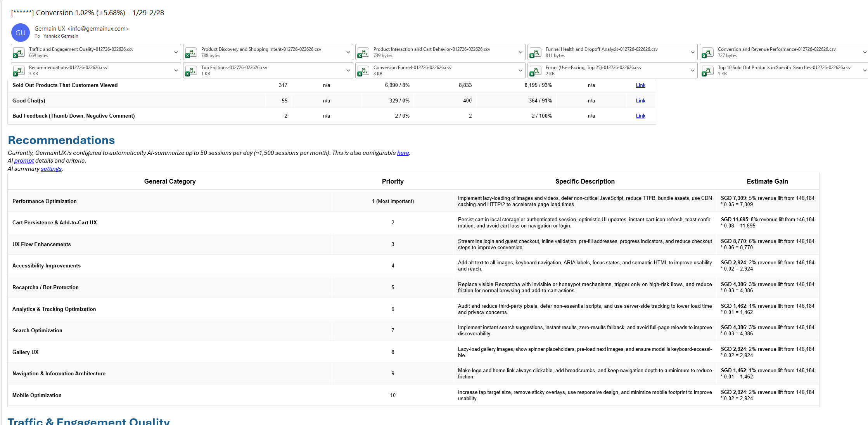Open Recommendations CSV attachment icon
Image resolution: width=868 pixels, height=425 pixels.
pyautogui.click(x=19, y=71)
